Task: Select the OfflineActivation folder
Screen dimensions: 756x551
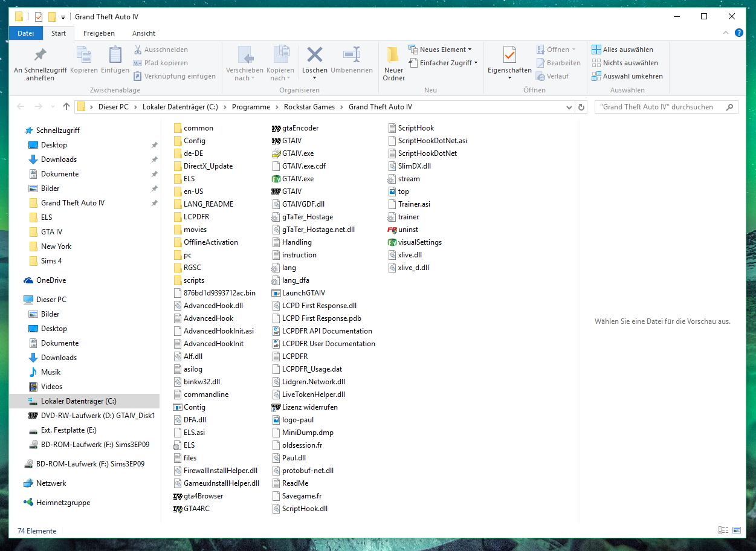Action: 205,242
